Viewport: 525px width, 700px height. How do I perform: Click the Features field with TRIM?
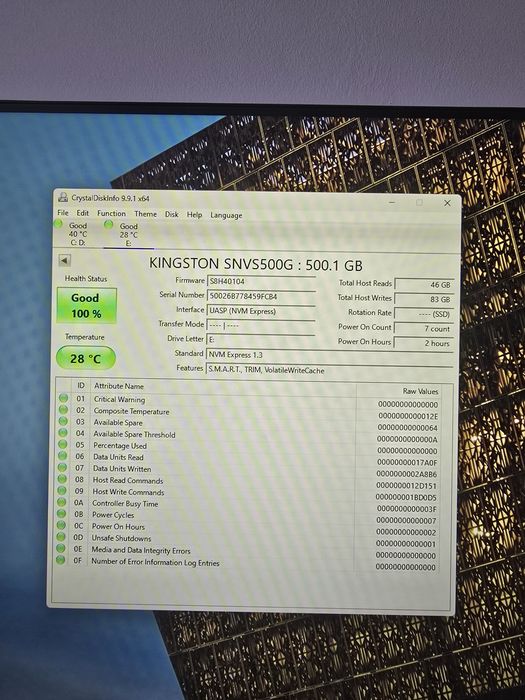coord(330,370)
